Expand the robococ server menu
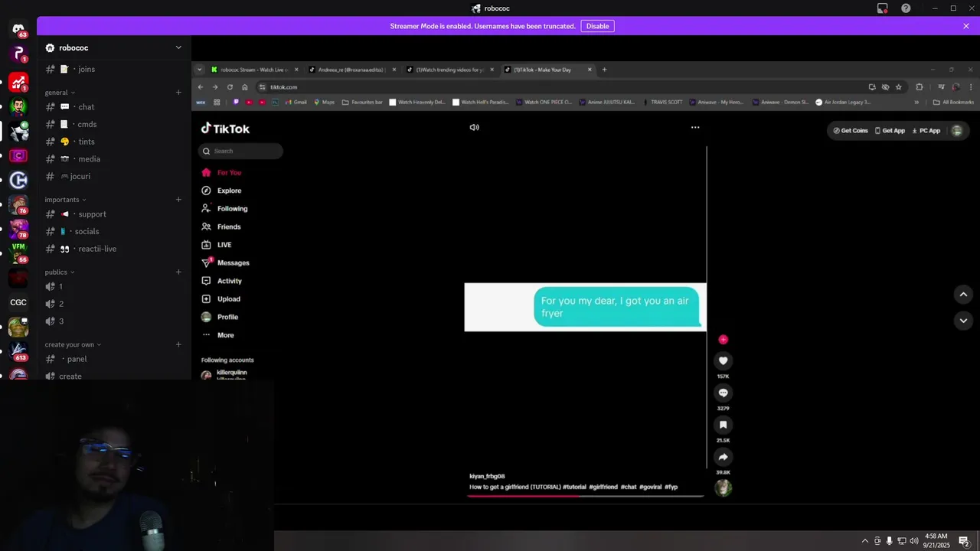 click(178, 47)
